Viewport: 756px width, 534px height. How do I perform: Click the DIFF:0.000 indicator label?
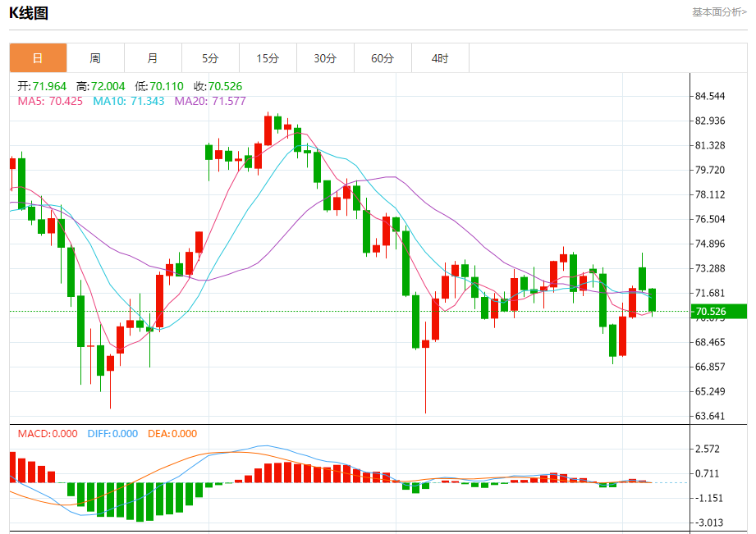112,434
